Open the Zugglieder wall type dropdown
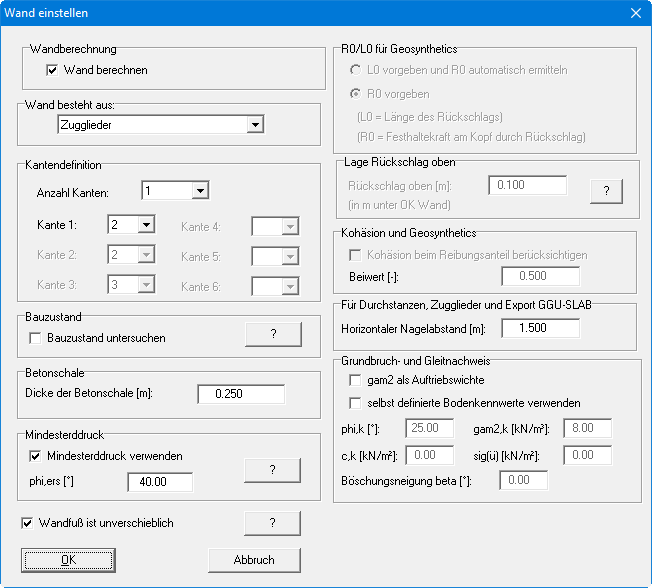 255,125
